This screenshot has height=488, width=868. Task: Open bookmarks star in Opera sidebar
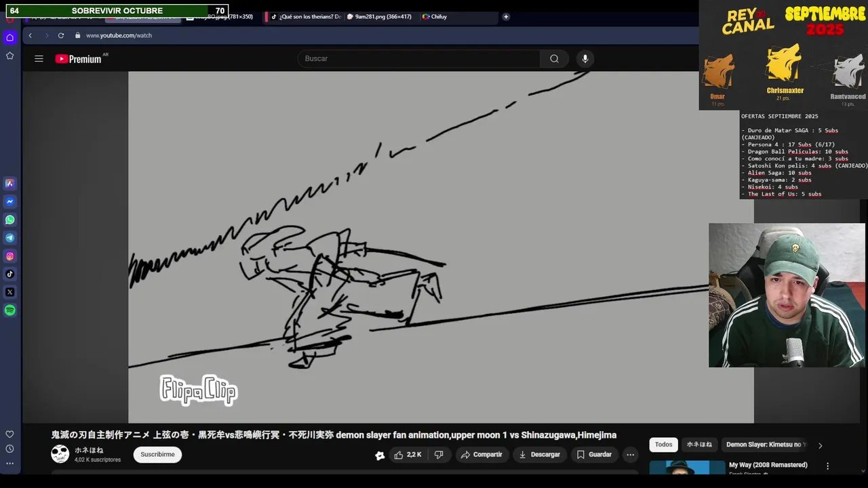pyautogui.click(x=9, y=56)
